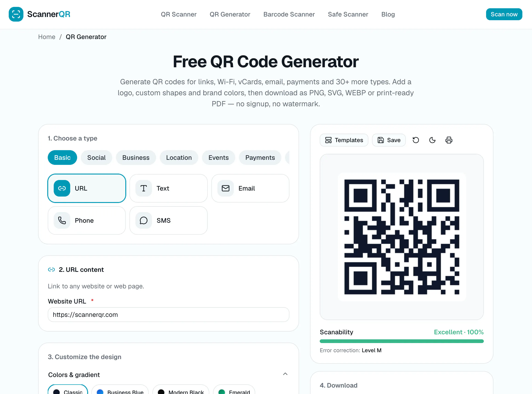Screen dimensions: 532x394
Task: Click the Templates layout icon
Action: pyautogui.click(x=328, y=140)
